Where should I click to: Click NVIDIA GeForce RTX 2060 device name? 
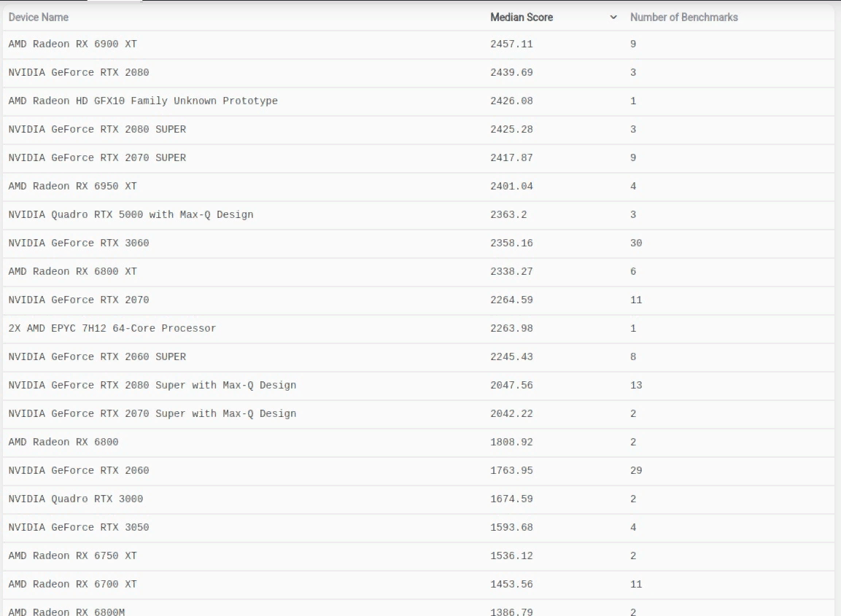tap(79, 470)
